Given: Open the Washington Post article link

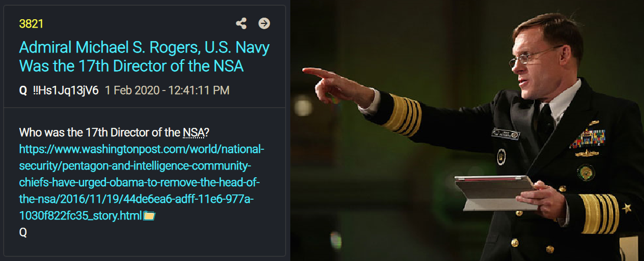Looking at the screenshot, I should coord(142,182).
